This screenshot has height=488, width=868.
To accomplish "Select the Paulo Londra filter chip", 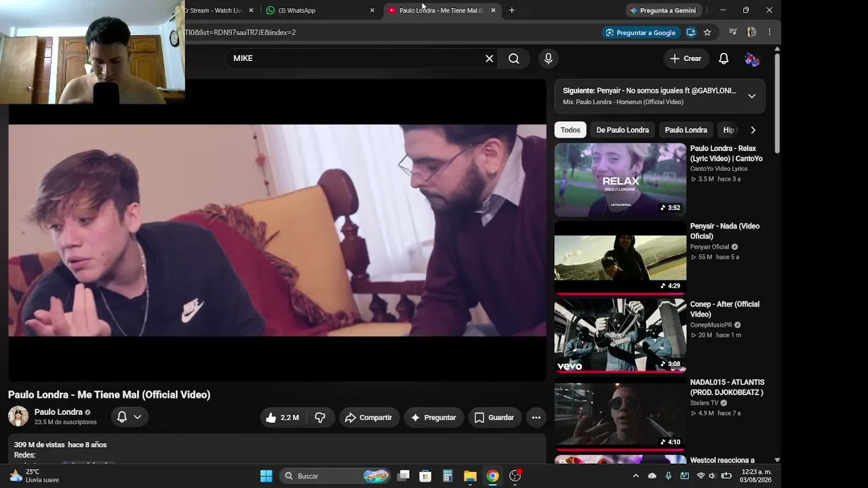I will point(686,130).
